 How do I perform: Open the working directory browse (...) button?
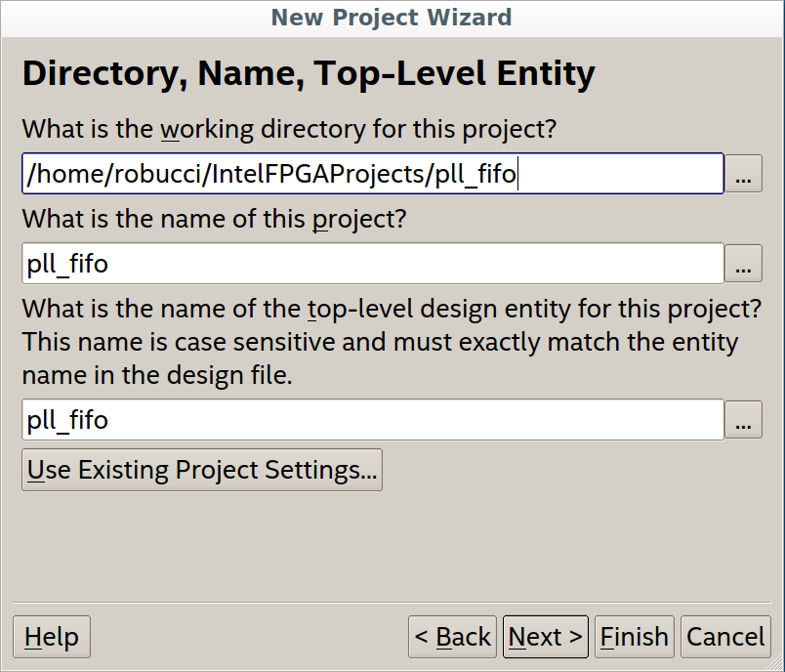coord(743,174)
